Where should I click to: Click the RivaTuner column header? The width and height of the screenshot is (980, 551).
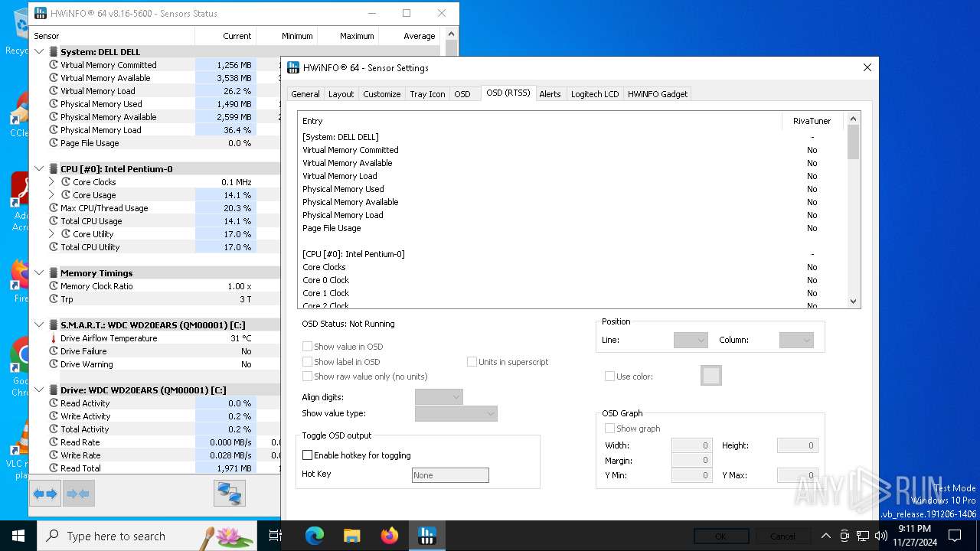[812, 121]
